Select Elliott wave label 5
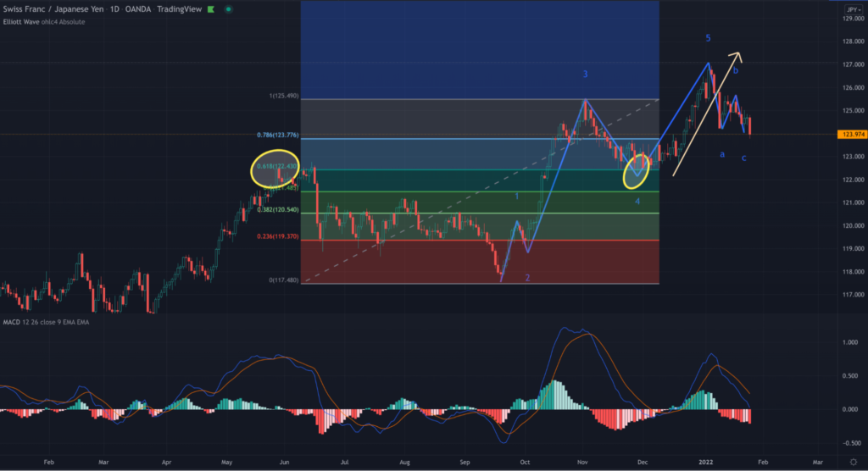 708,38
